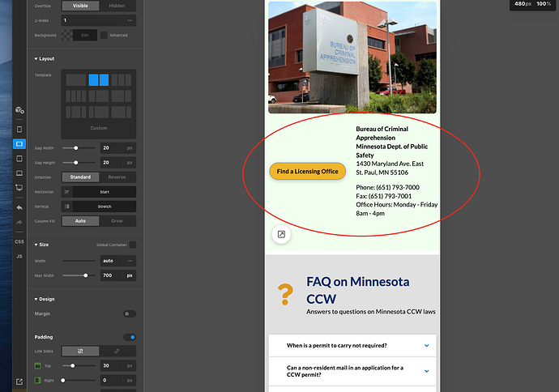
Task: Choose the three equal columns template
Action: [x=122, y=80]
